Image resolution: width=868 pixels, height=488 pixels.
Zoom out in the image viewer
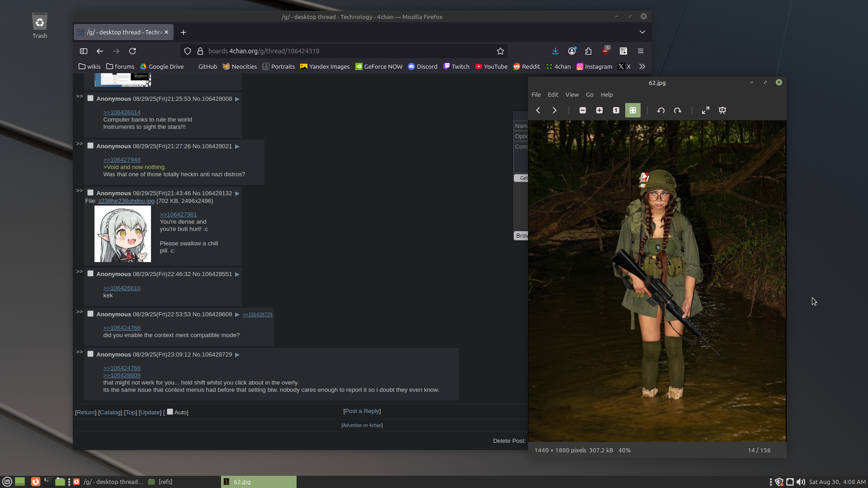pyautogui.click(x=583, y=110)
